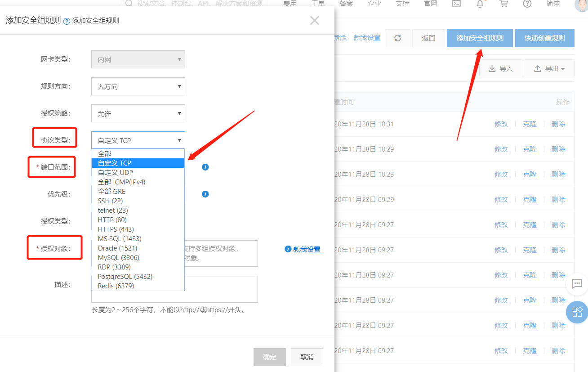Click the help icon beside the dialog title

(x=67, y=21)
